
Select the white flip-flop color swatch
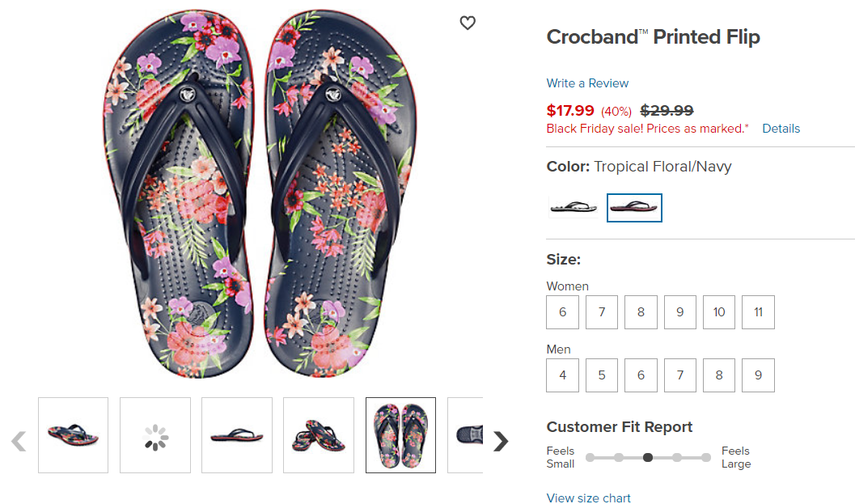(573, 207)
